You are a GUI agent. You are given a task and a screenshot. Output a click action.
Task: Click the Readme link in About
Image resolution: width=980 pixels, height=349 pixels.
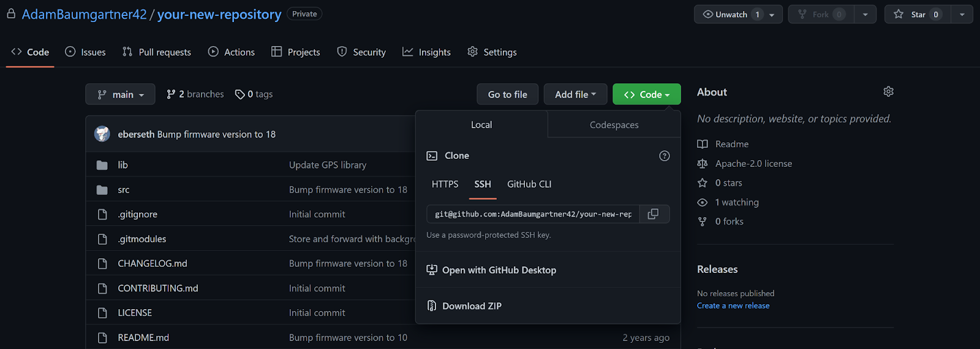732,144
